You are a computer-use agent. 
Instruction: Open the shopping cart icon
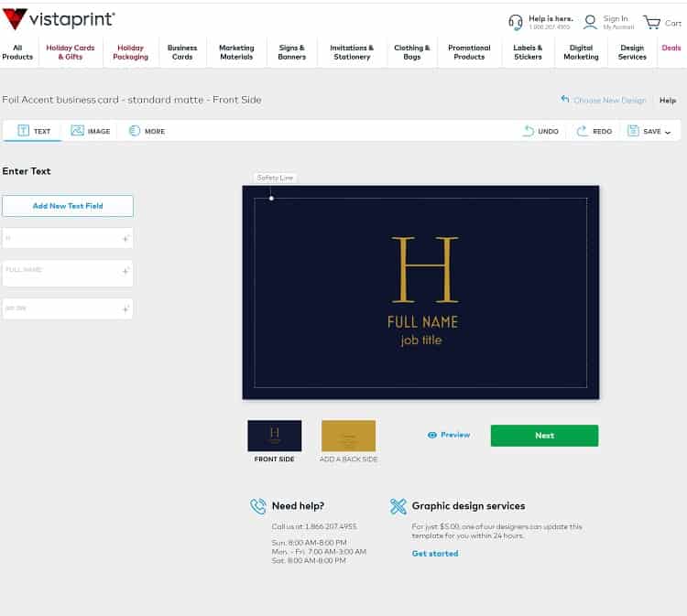coord(651,22)
